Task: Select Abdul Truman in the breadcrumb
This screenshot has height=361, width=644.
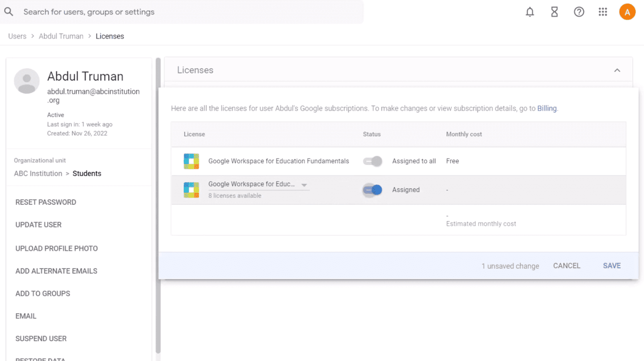Action: point(61,36)
